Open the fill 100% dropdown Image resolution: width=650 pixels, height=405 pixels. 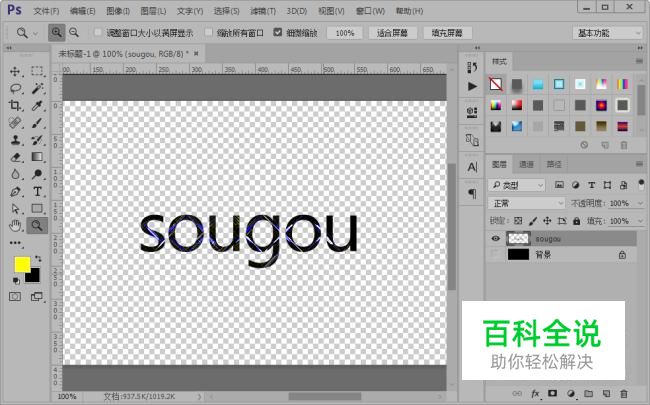tap(640, 221)
